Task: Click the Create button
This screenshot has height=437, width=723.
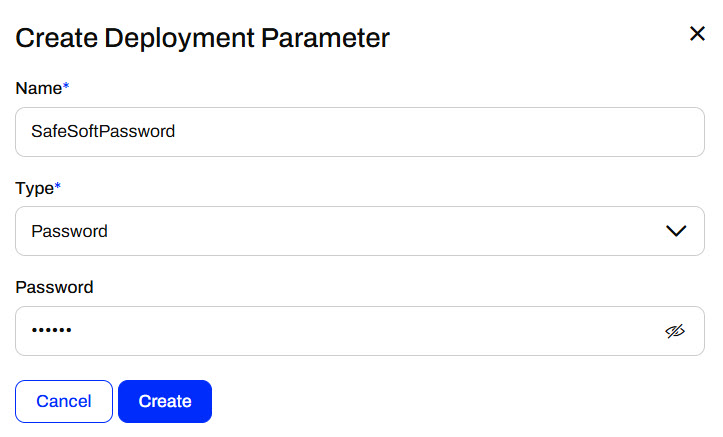Action: tap(165, 401)
